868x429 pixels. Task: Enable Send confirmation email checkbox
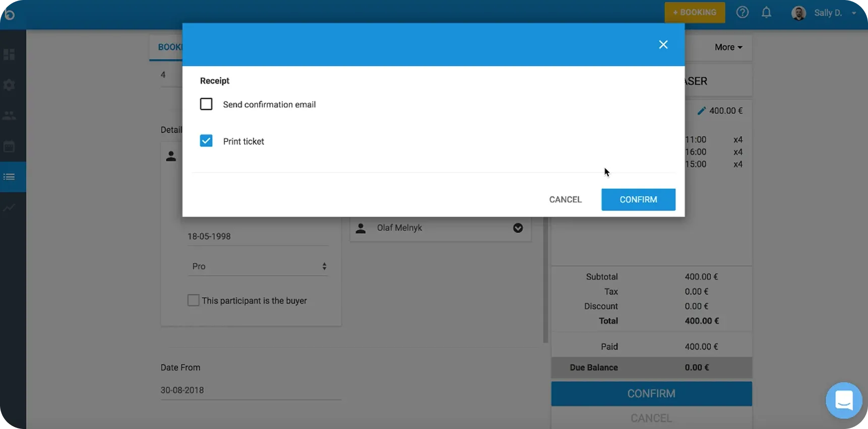point(206,104)
